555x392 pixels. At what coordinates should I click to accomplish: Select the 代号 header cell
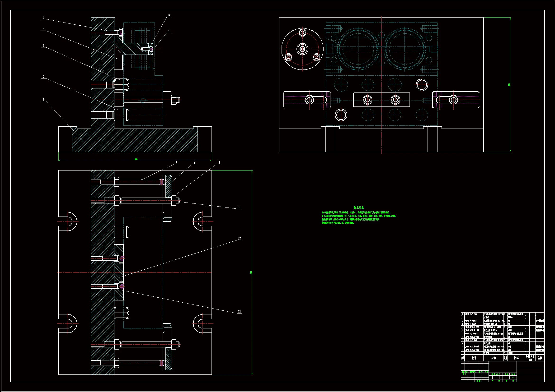coord(474,358)
